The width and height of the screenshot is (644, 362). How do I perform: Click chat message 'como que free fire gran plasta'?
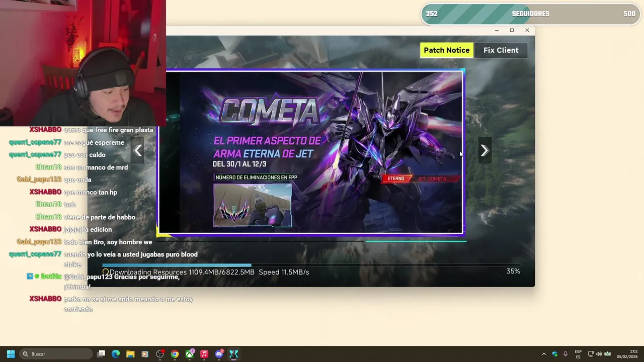click(x=108, y=130)
